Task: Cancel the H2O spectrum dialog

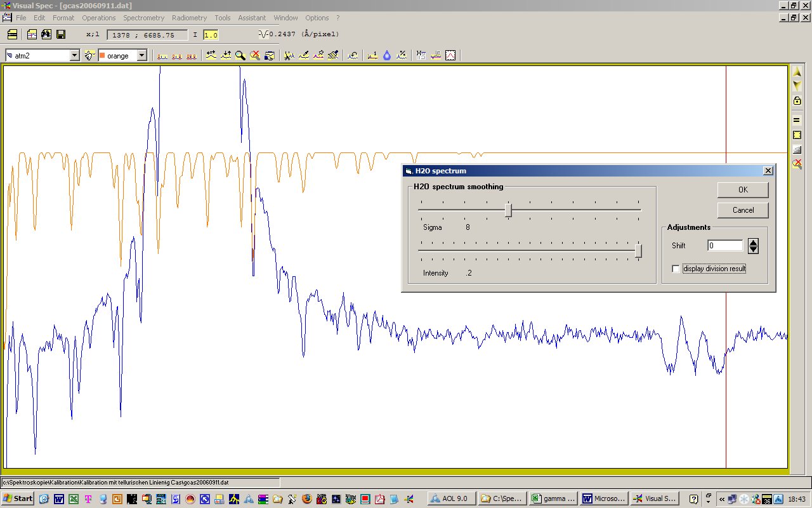Action: click(x=743, y=210)
